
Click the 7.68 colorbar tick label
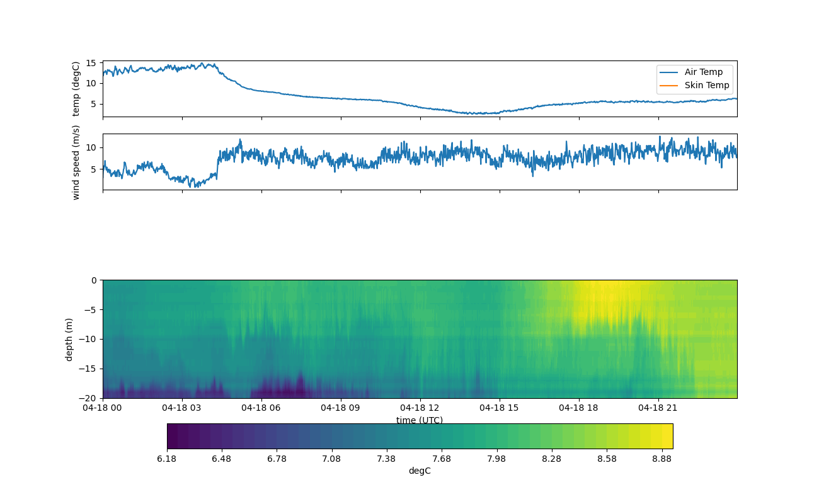[441, 459]
